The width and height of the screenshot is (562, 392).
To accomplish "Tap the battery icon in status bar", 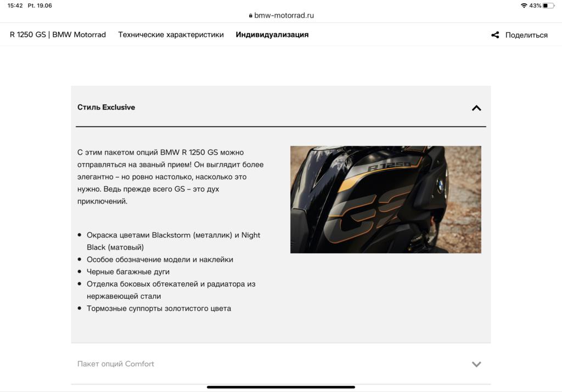I will (549, 5).
